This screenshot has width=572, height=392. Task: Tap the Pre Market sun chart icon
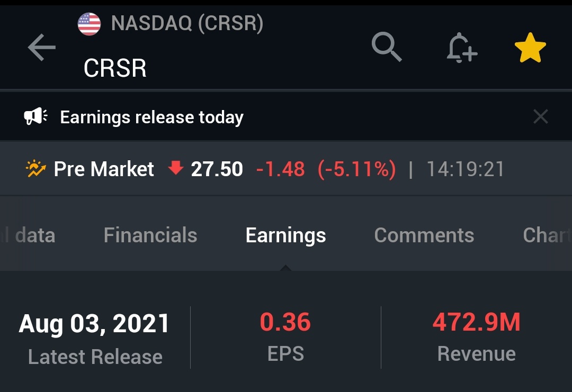(36, 169)
